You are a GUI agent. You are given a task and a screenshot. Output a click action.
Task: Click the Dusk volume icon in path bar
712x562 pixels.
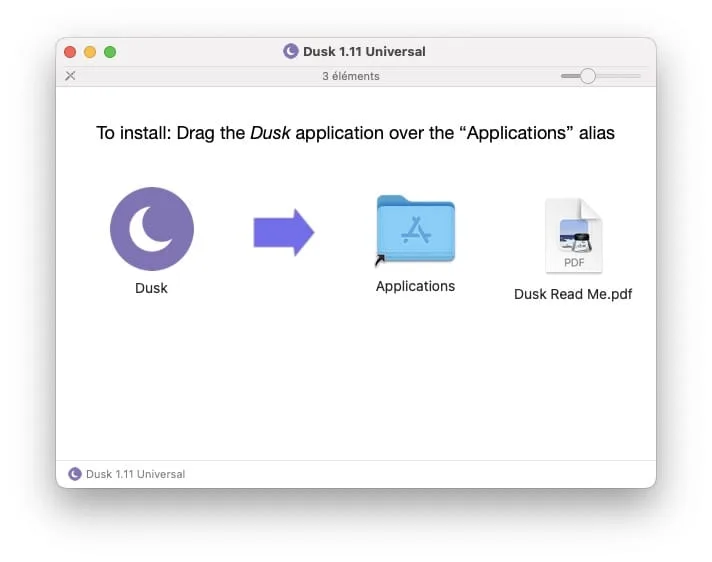point(74,474)
